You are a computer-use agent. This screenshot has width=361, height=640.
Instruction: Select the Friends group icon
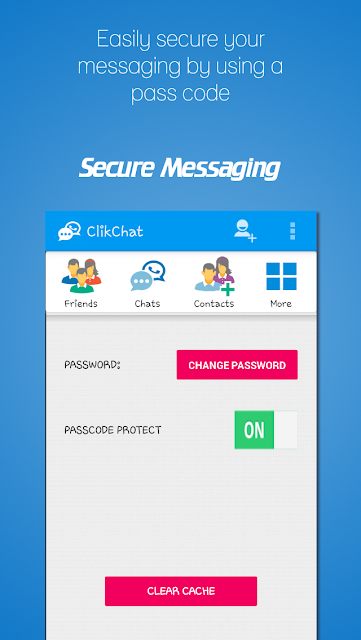[81, 276]
